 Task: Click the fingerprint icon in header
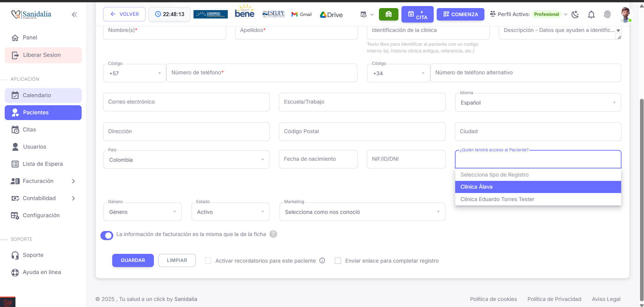tap(607, 14)
